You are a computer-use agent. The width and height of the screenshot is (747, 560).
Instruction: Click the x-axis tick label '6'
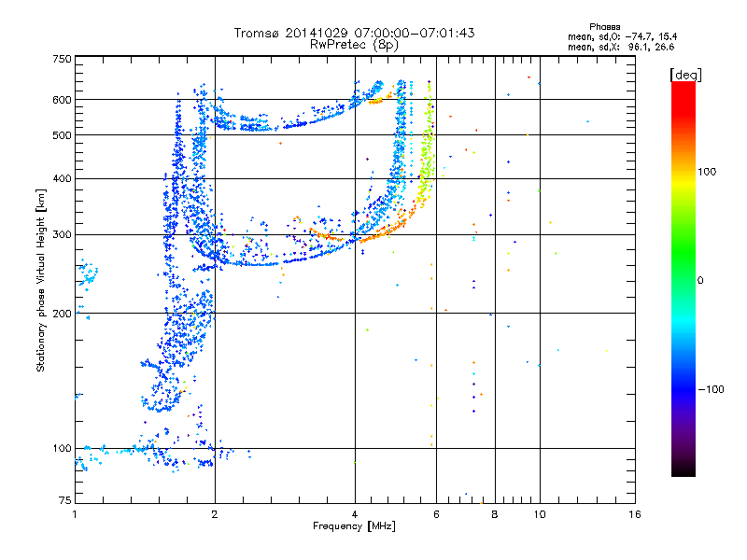point(436,514)
